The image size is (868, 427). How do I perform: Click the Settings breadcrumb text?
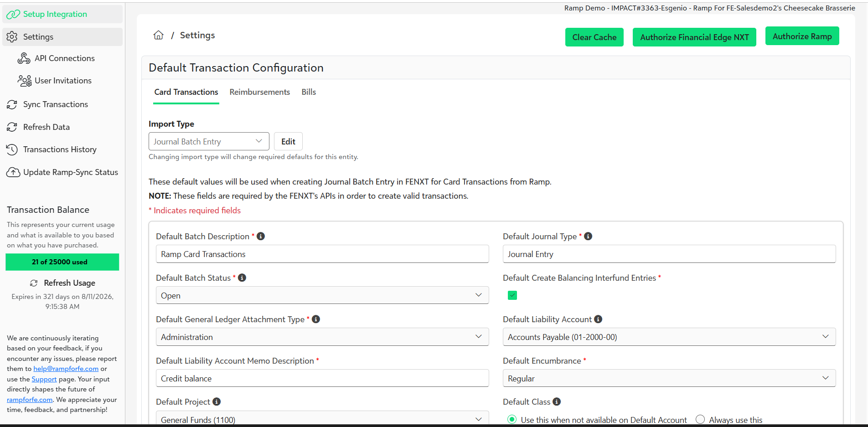197,35
